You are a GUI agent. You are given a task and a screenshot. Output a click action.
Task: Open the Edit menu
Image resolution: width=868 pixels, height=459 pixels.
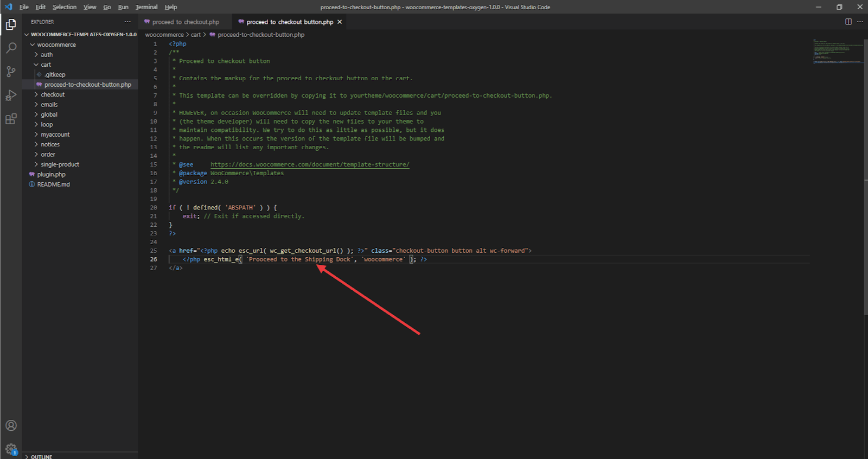coord(41,7)
